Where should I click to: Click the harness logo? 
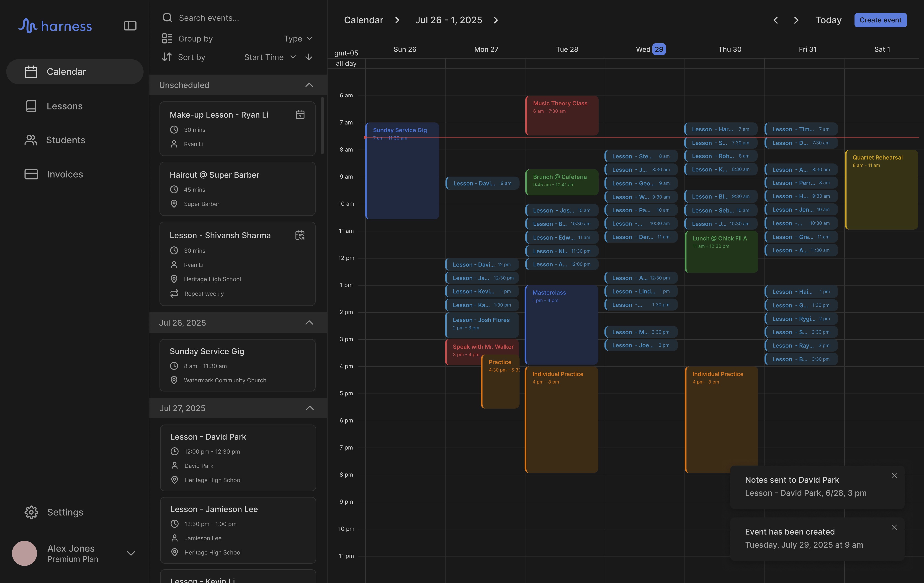pyautogui.click(x=55, y=26)
